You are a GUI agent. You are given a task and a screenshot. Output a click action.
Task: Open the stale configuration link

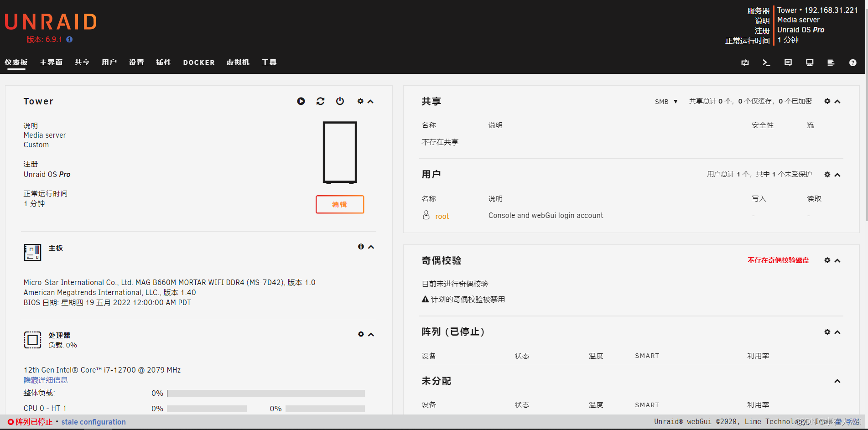(x=93, y=422)
